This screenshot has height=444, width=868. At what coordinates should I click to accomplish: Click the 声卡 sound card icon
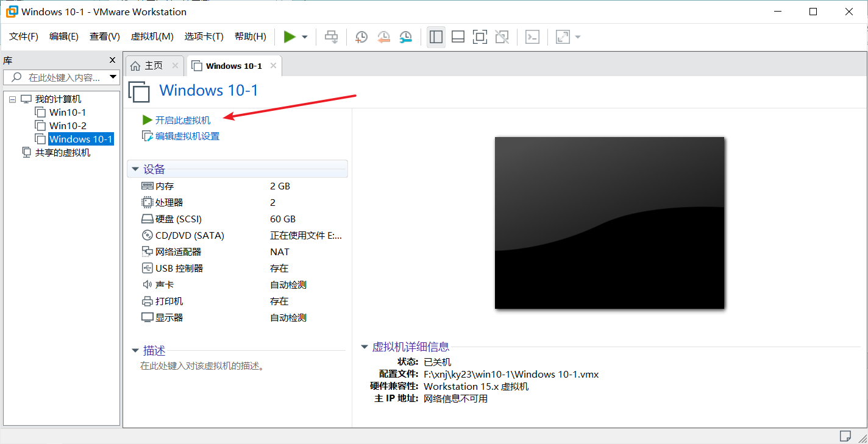(147, 284)
